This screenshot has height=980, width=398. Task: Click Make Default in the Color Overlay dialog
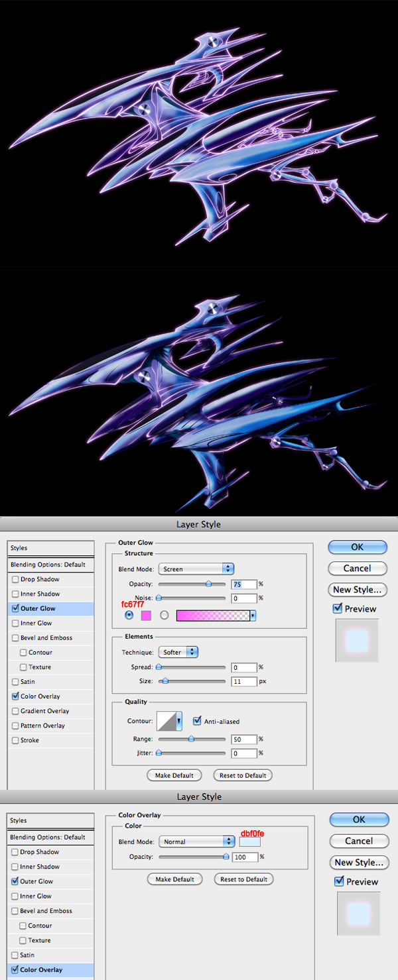coord(175,879)
